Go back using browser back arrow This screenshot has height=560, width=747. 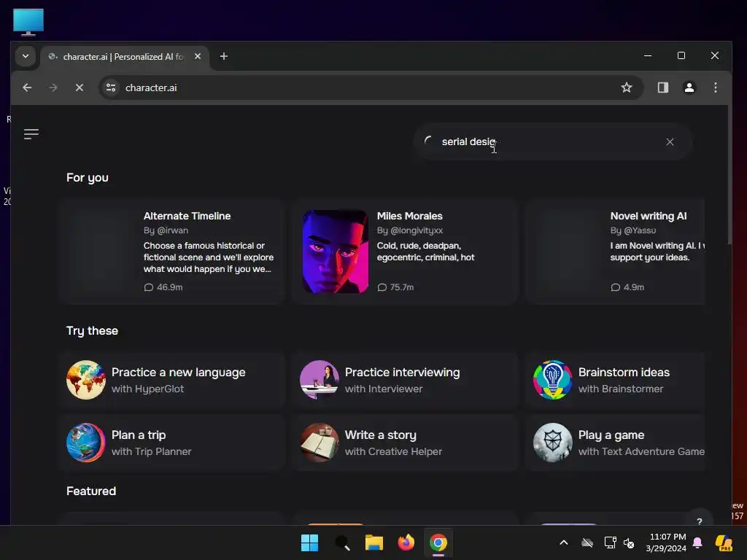(x=27, y=87)
